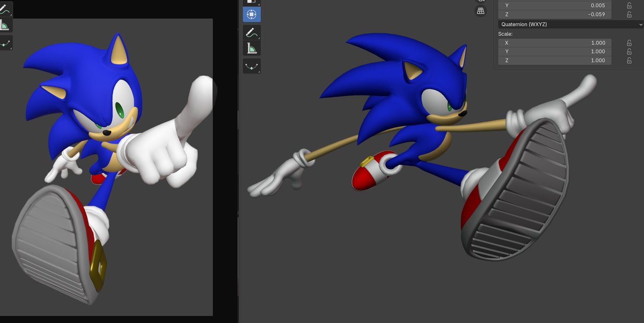Viewport: 644px width, 323px height.
Task: Open the Quaternion (WXYZ) rotation mode dropdown
Action: point(571,24)
